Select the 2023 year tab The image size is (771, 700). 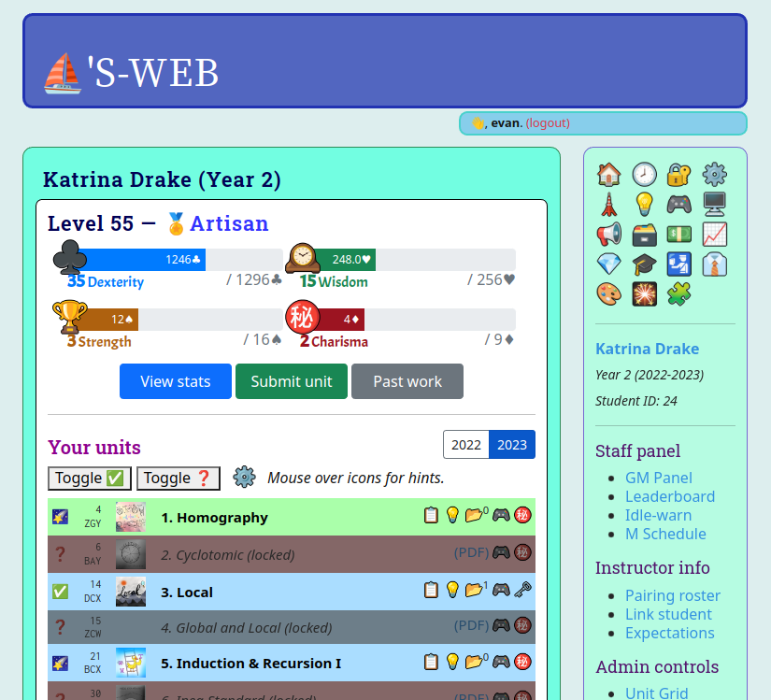512,445
